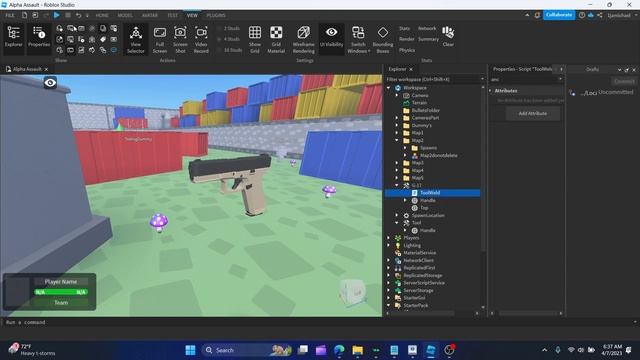The width and height of the screenshot is (640, 360).
Task: Open Windows Start menu
Action: point(190,350)
